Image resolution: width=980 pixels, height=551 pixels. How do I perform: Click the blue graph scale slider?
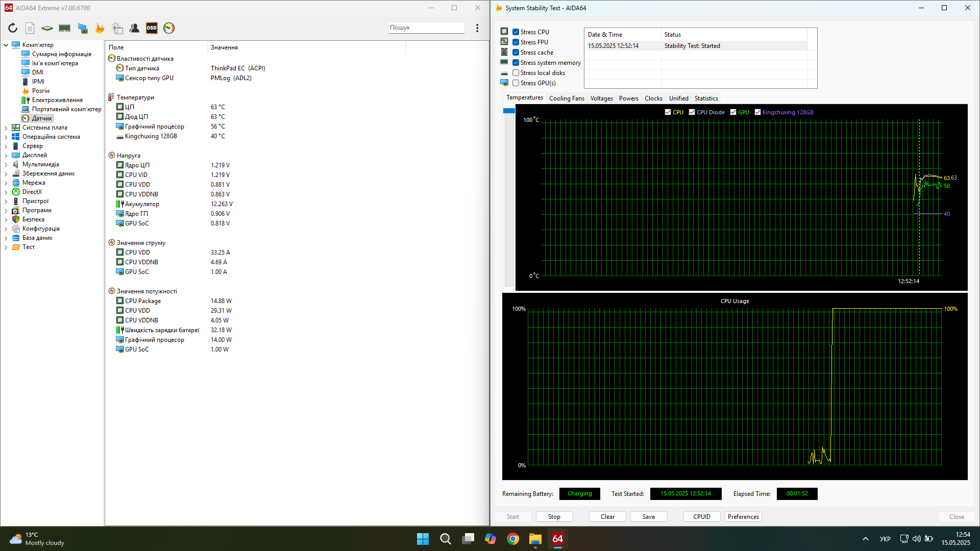(509, 111)
